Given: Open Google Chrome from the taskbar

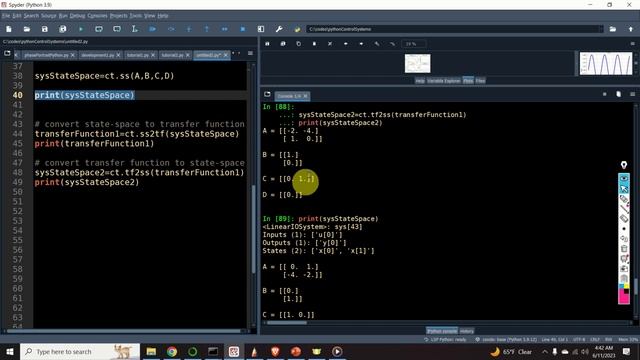Looking at the screenshot, I should tap(172, 351).
